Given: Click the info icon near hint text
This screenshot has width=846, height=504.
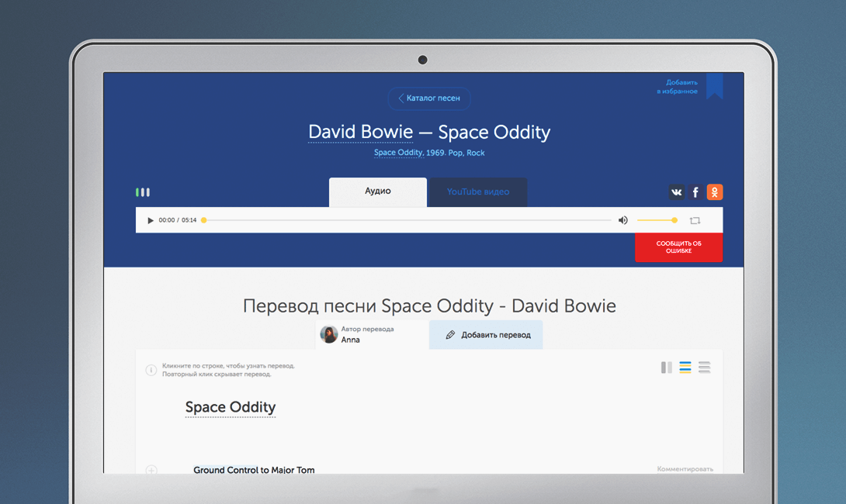Looking at the screenshot, I should point(151,370).
